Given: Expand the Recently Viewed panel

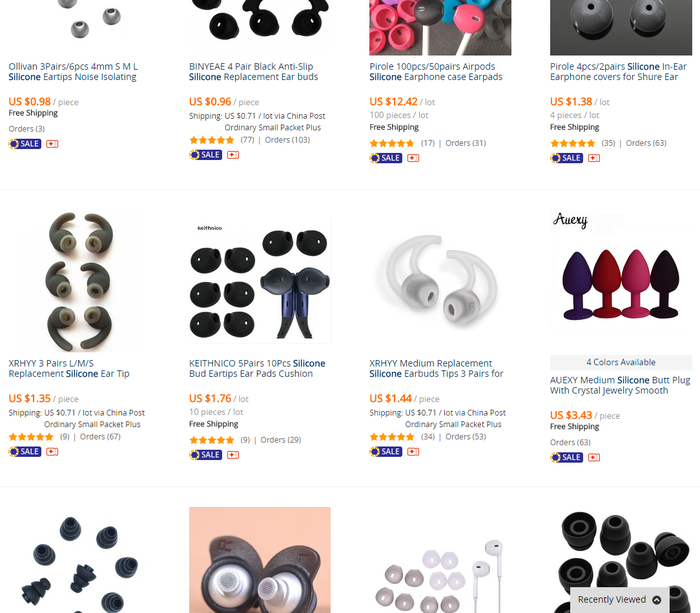Looking at the screenshot, I should (619, 600).
